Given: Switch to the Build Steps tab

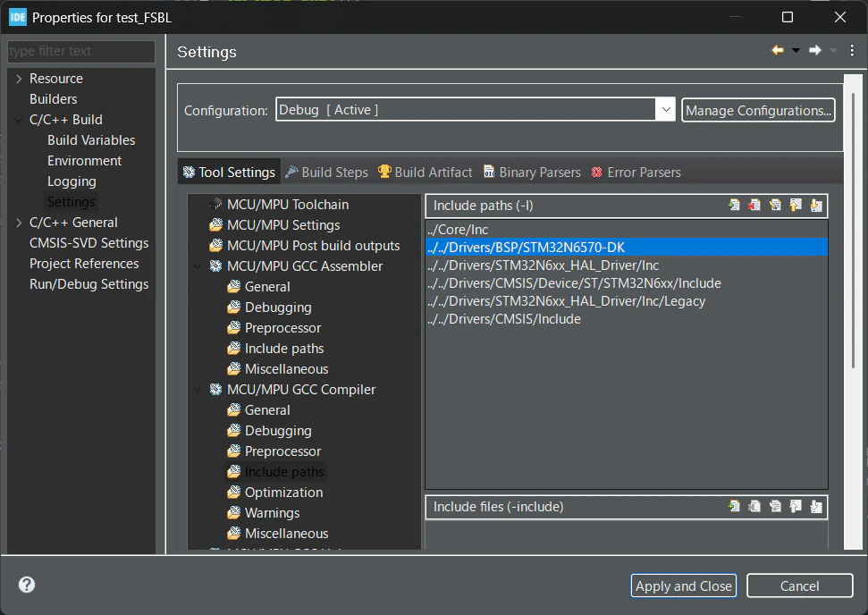Looking at the screenshot, I should 326,173.
